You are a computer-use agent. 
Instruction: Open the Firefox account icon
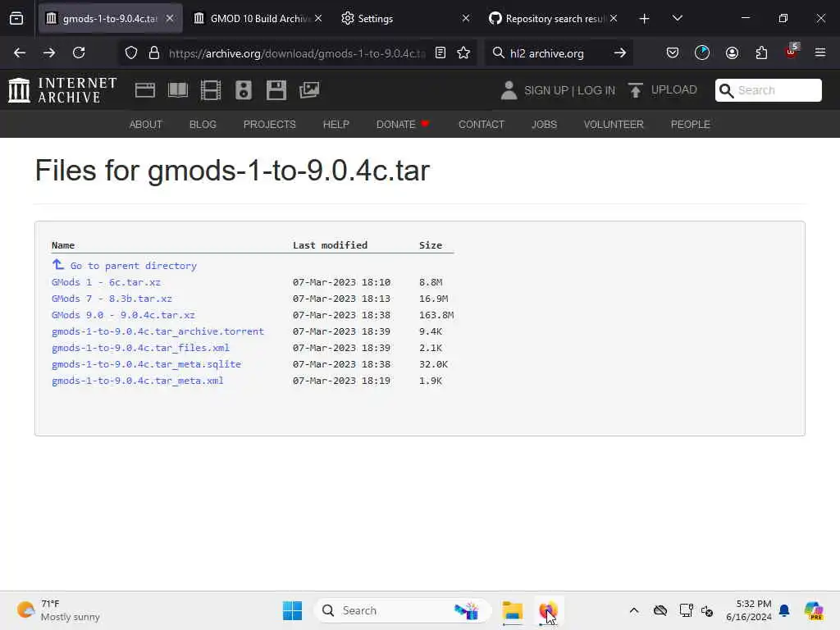coord(732,52)
